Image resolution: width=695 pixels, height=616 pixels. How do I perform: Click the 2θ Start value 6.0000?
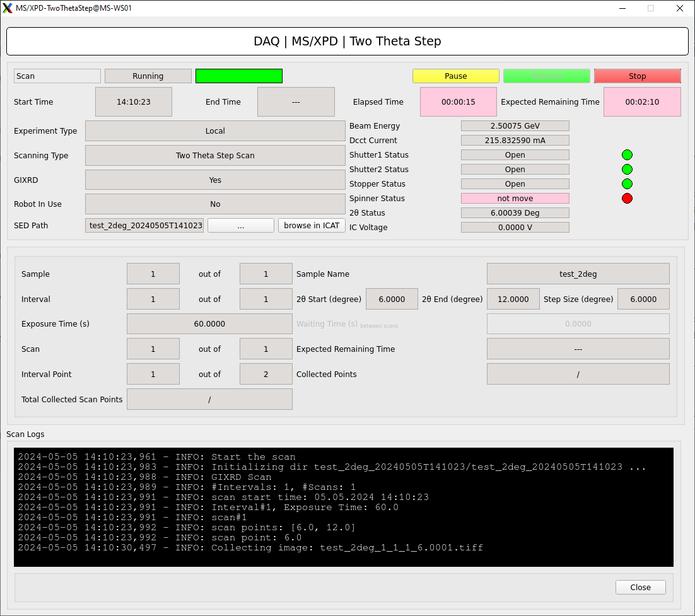[x=392, y=299]
